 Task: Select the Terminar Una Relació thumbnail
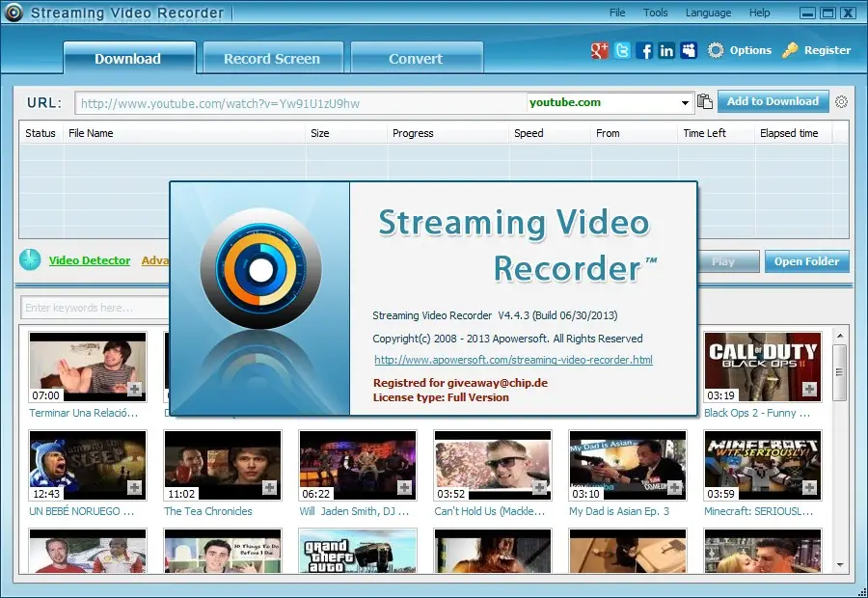click(x=88, y=367)
